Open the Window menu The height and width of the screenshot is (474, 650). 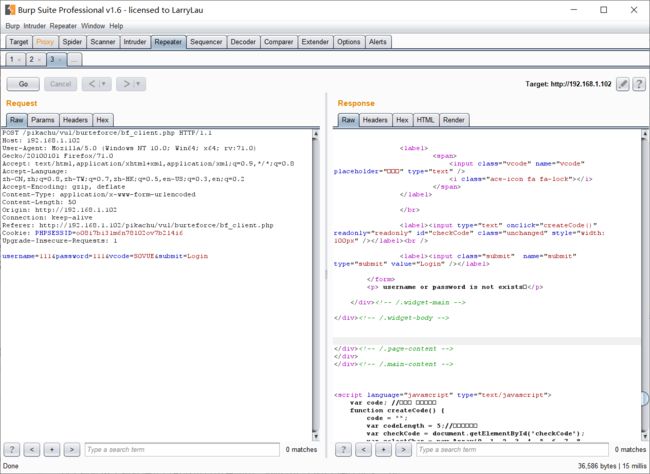pos(93,26)
